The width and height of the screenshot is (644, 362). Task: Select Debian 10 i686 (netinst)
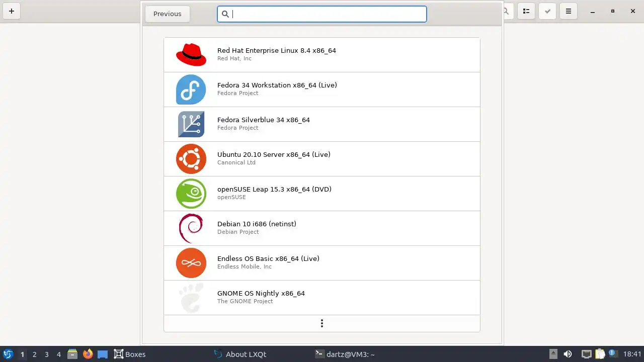(322, 228)
